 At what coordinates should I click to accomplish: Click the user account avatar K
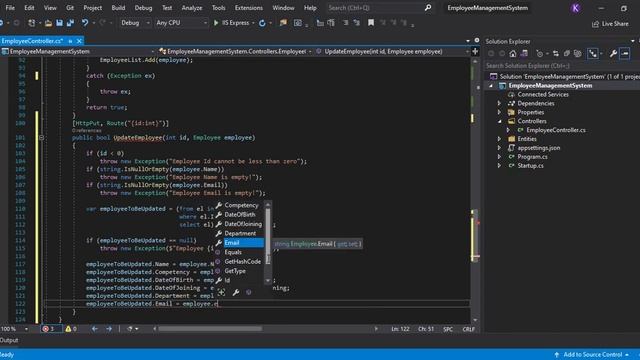click(576, 8)
